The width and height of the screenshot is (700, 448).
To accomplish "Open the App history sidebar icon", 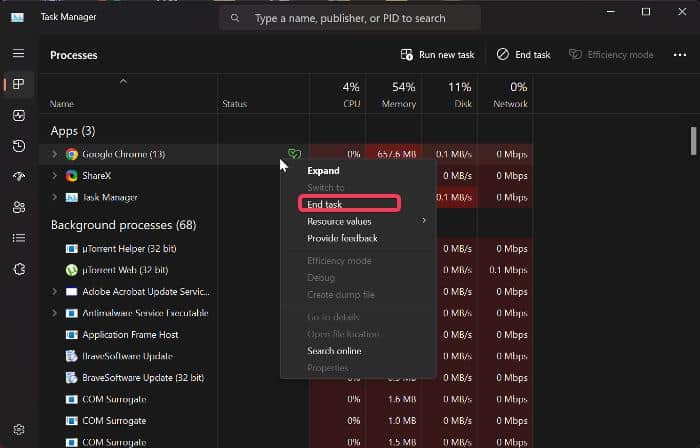I will tap(18, 146).
